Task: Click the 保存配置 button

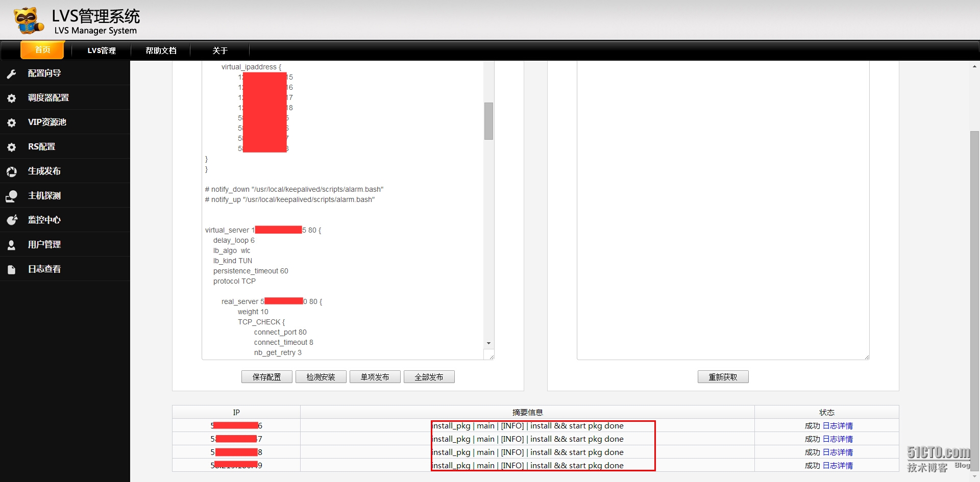Action: point(267,377)
